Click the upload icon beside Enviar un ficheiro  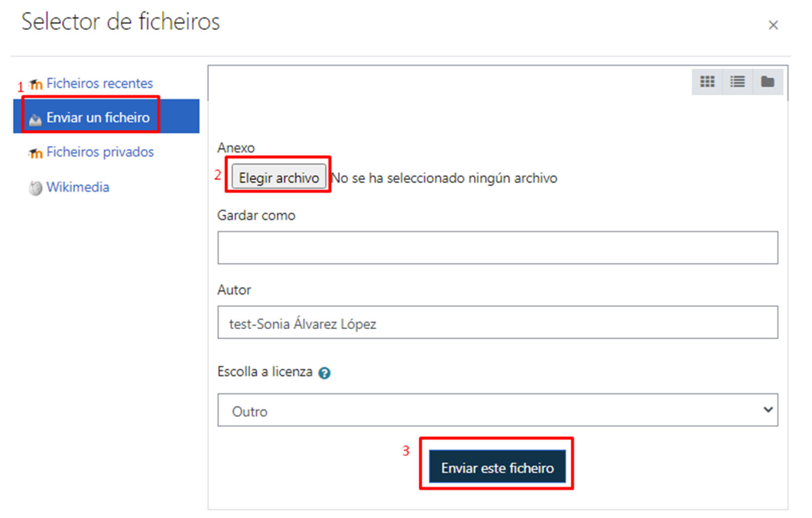pos(35,119)
